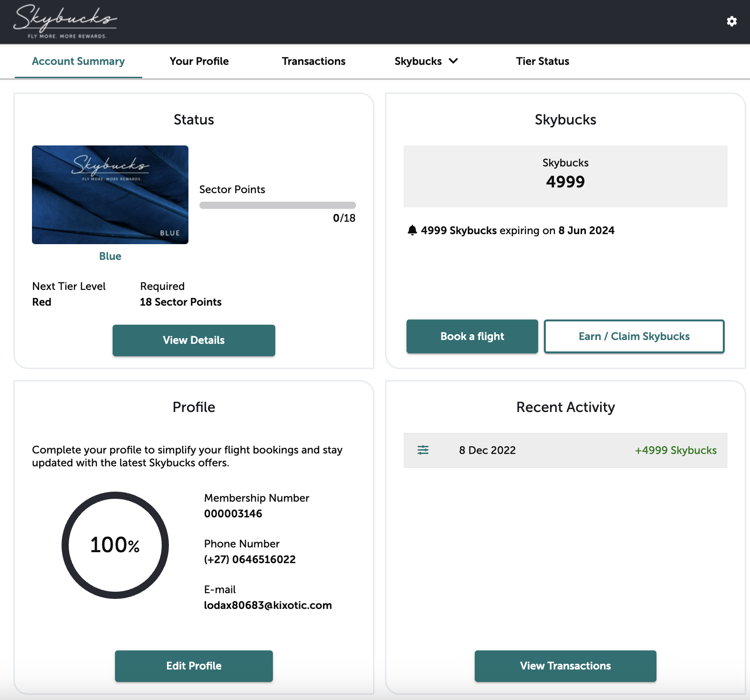Open the Tier Status tab
Screen dimensions: 750x700
[542, 61]
